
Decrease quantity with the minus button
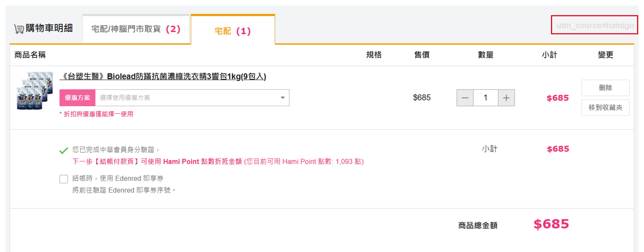(465, 98)
